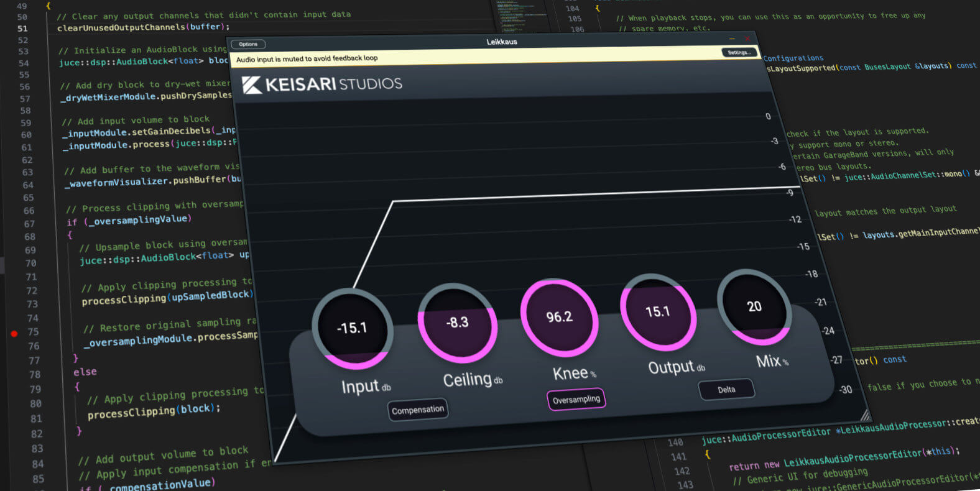Click the '// When playback stops' comment
This screenshot has width=980, height=491.
click(770, 17)
